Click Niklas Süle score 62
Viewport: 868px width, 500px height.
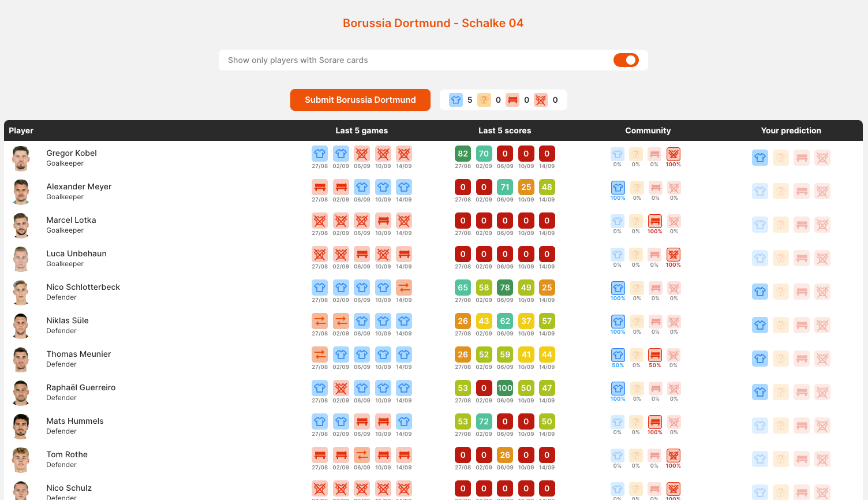coord(505,321)
